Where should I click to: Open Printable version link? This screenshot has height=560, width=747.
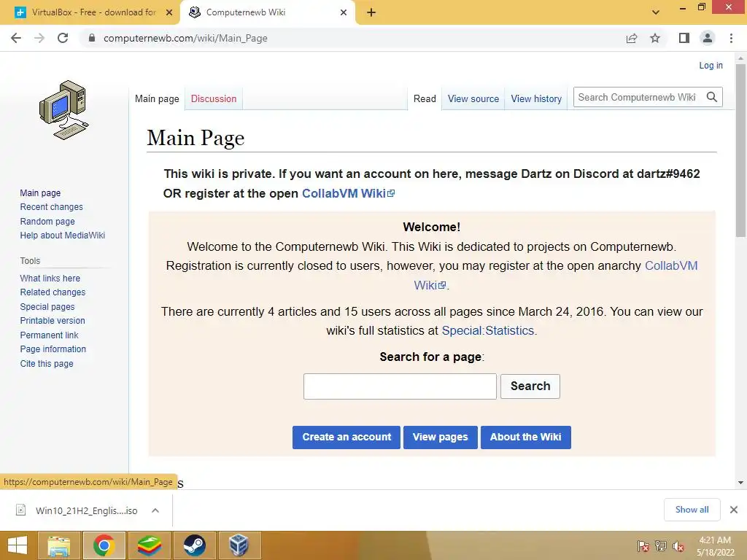53,321
